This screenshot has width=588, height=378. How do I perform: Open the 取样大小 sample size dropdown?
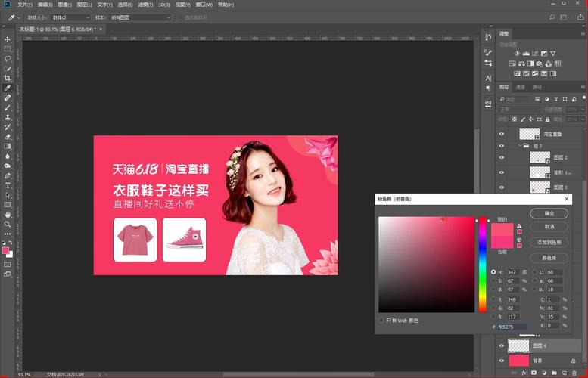tap(69, 17)
